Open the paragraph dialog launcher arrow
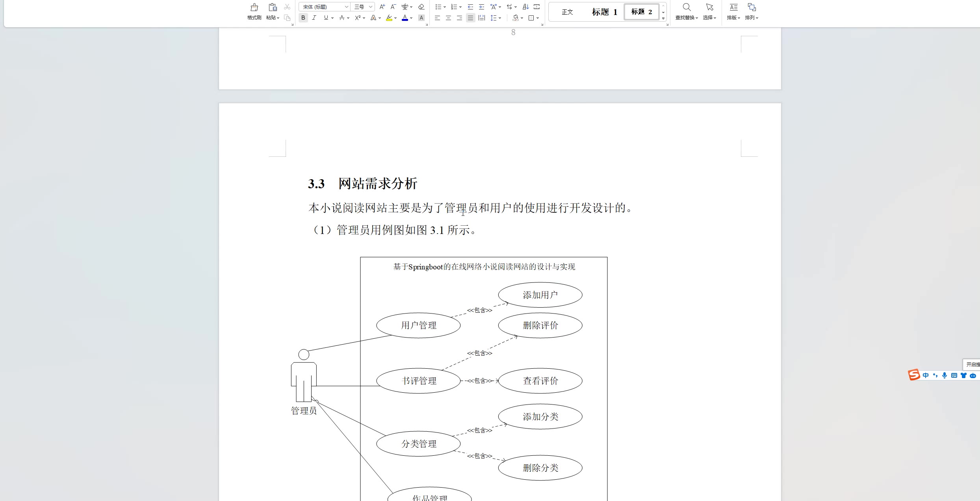The height and width of the screenshot is (501, 980). pyautogui.click(x=542, y=24)
